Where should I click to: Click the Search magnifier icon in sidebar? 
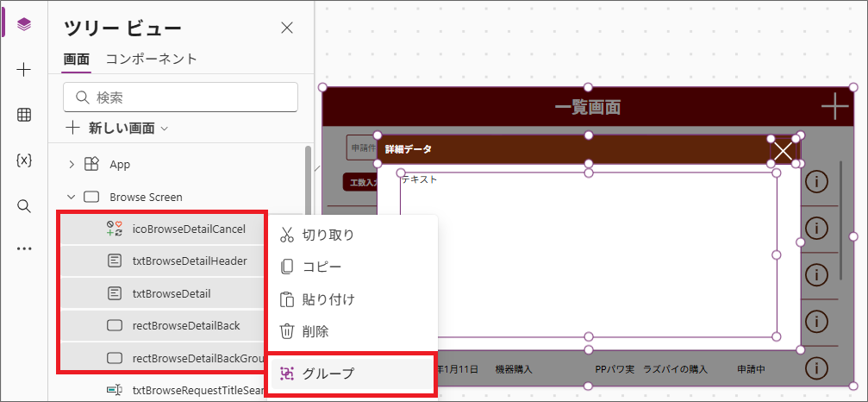pyautogui.click(x=24, y=205)
